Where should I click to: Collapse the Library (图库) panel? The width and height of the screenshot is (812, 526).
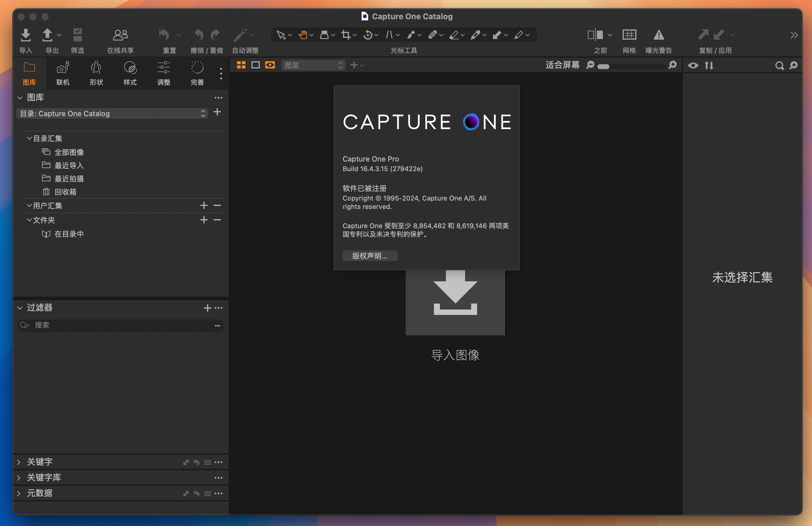pos(20,98)
